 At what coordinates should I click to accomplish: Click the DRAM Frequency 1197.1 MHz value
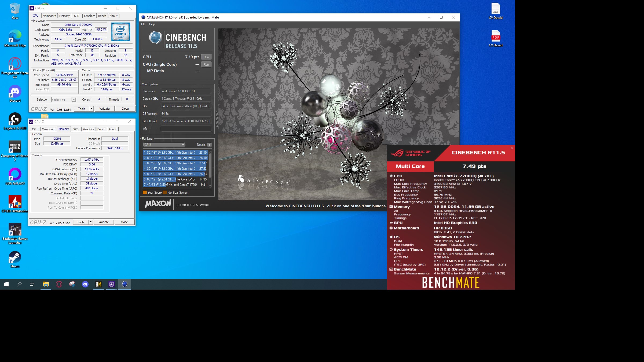(92, 160)
